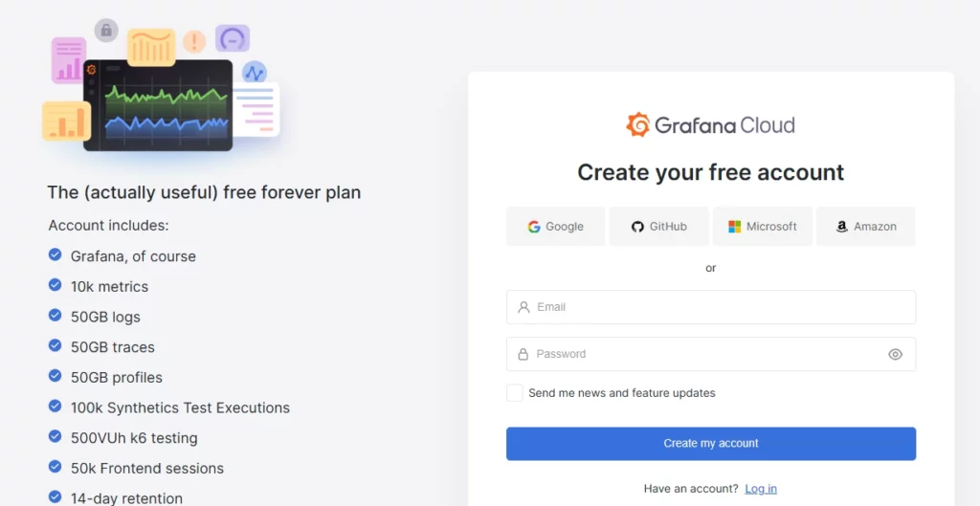The height and width of the screenshot is (506, 980).
Task: Click the user icon in Email field
Action: pyautogui.click(x=523, y=307)
